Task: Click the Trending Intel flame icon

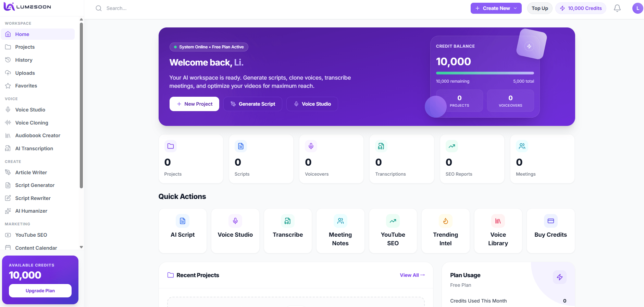Action: [x=446, y=221]
